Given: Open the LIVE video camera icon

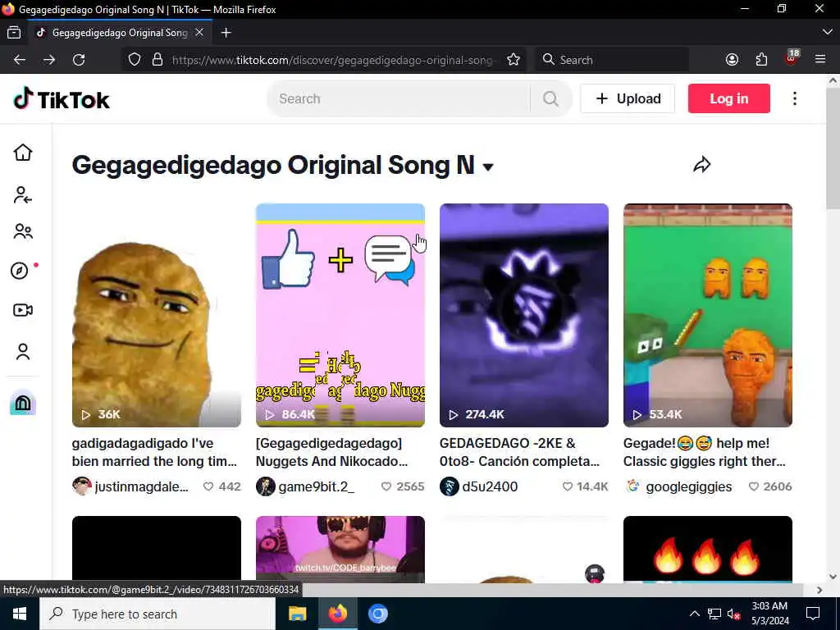Looking at the screenshot, I should pos(22,309).
